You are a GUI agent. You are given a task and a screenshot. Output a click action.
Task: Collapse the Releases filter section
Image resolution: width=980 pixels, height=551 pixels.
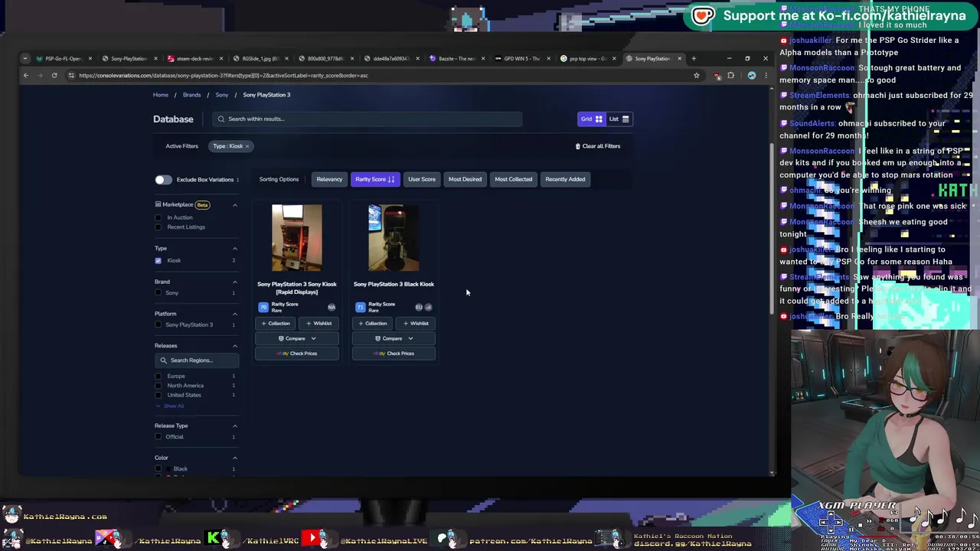(235, 346)
